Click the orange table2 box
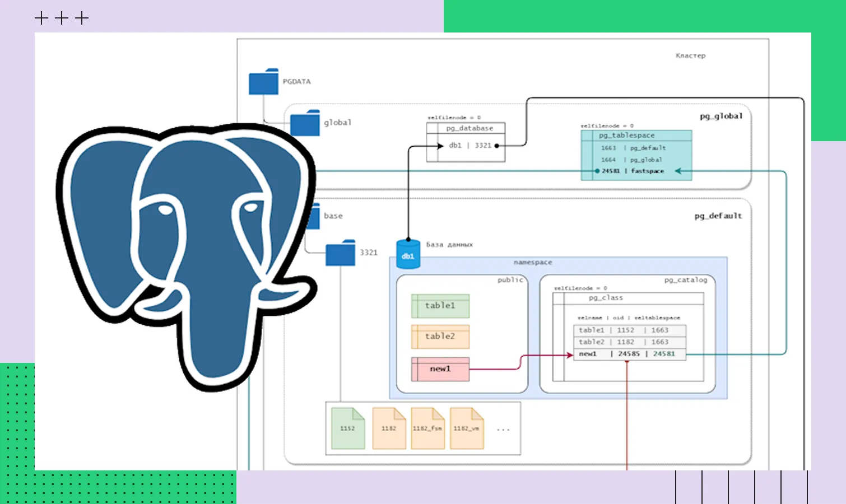 point(440,337)
